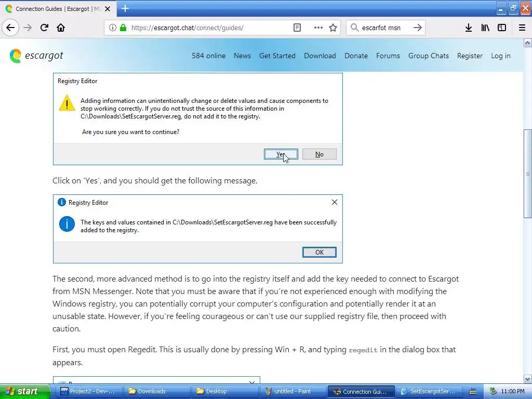Switch to SetEscargotSer... taskbar item

(429, 391)
